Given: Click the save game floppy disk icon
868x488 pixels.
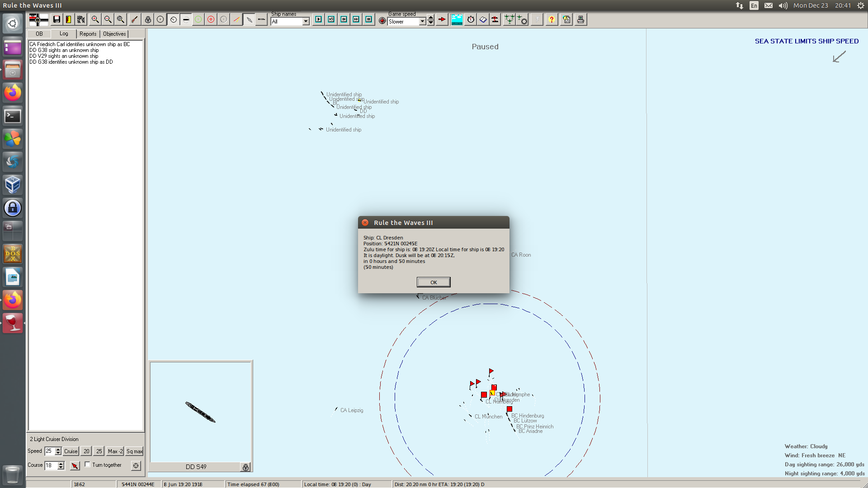Looking at the screenshot, I should click(57, 19).
